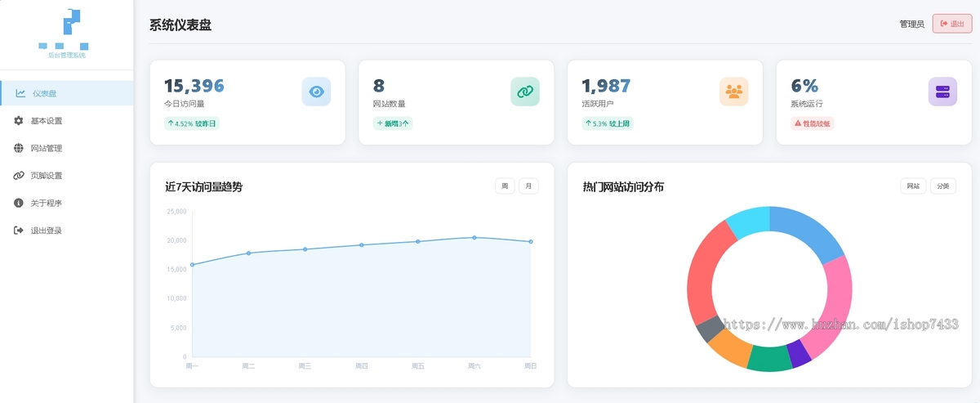Click the 周一 data point on line chart

[192, 265]
